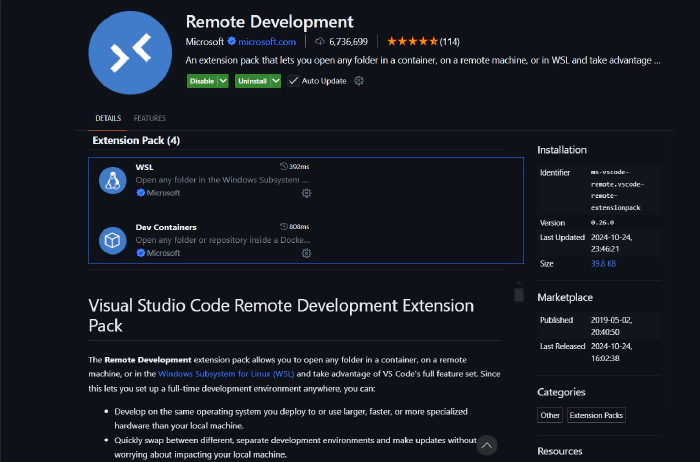Open the manage gear for WSL extension

click(x=307, y=193)
